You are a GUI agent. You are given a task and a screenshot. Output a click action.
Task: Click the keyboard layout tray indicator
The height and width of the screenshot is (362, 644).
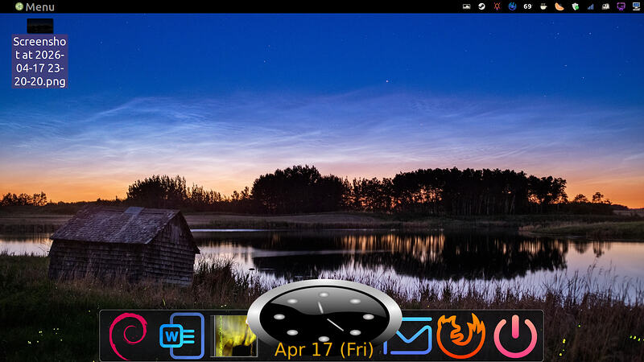click(x=606, y=6)
